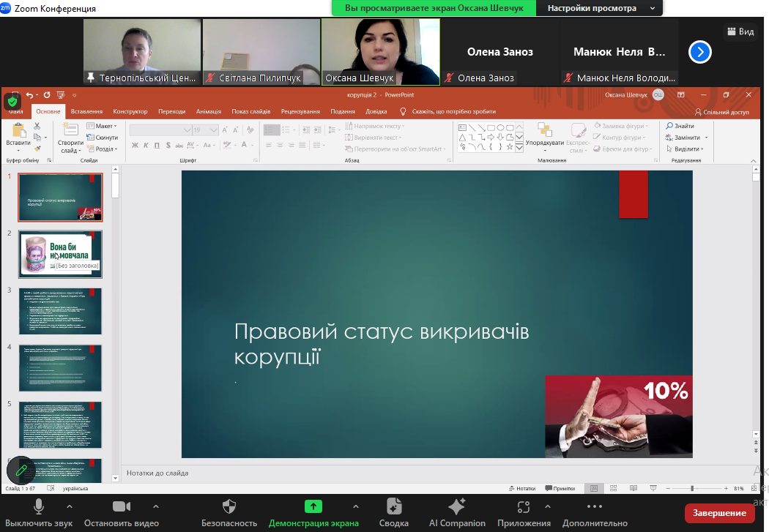Image resolution: width=769 pixels, height=532 pixels.
Task: Open AI Companion sparkle icon
Action: [456, 506]
